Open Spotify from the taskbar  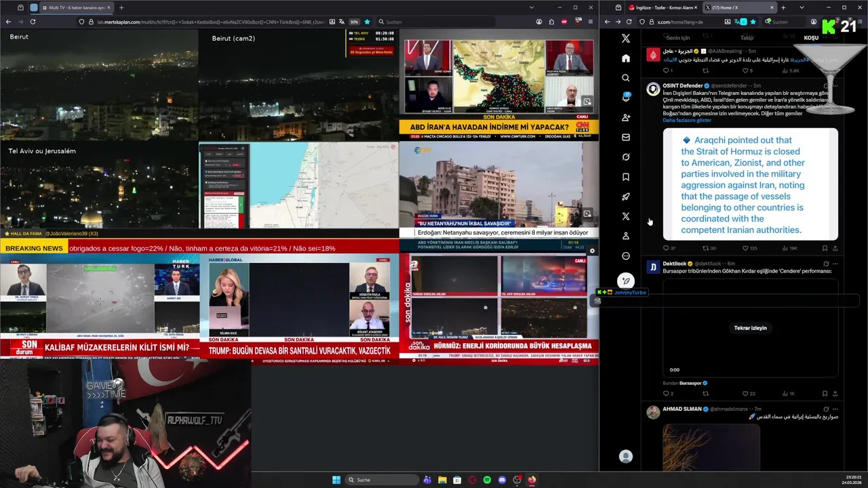pyautogui.click(x=487, y=480)
